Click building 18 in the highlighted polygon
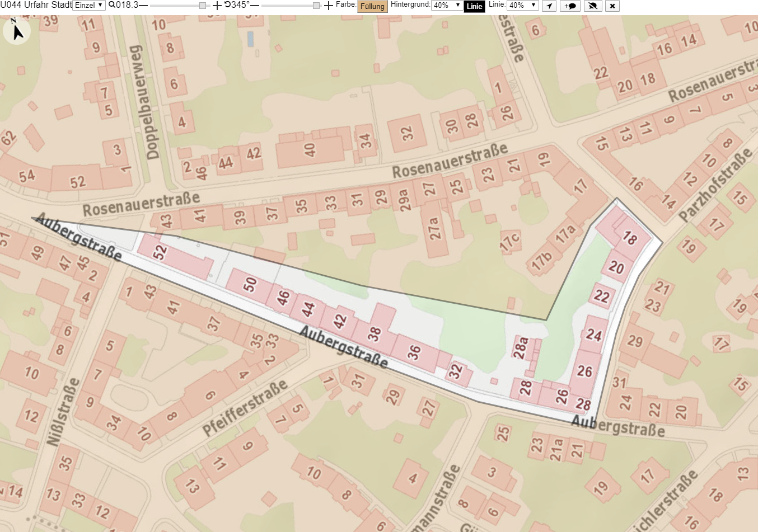Viewport: 758px width, 532px height. 630,239
